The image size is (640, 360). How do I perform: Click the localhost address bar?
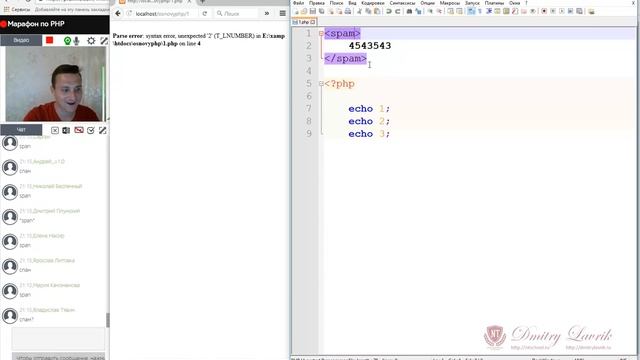162,13
